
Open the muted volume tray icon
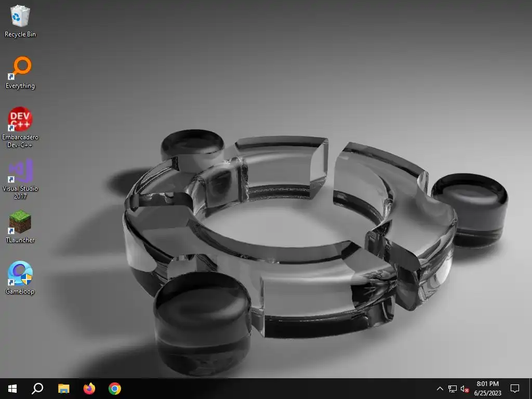coord(464,389)
